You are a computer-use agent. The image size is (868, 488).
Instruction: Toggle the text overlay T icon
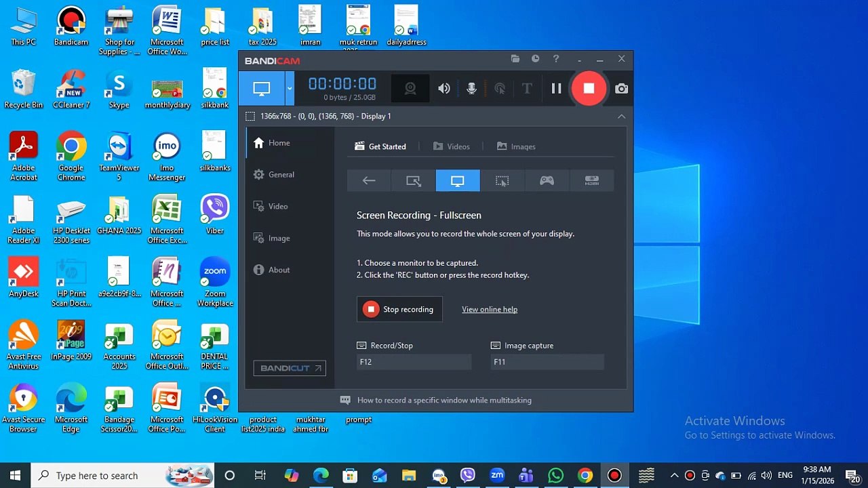point(527,89)
